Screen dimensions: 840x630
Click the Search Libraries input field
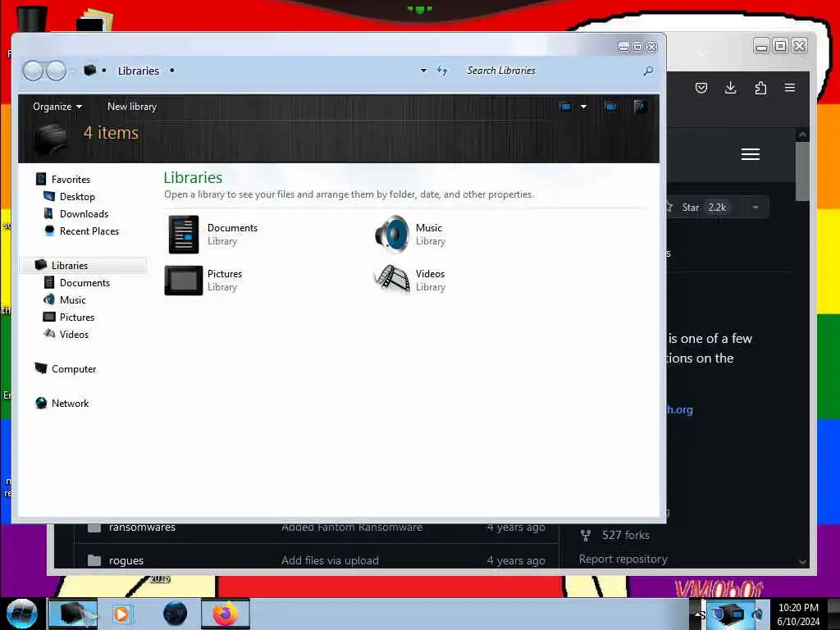coord(552,71)
